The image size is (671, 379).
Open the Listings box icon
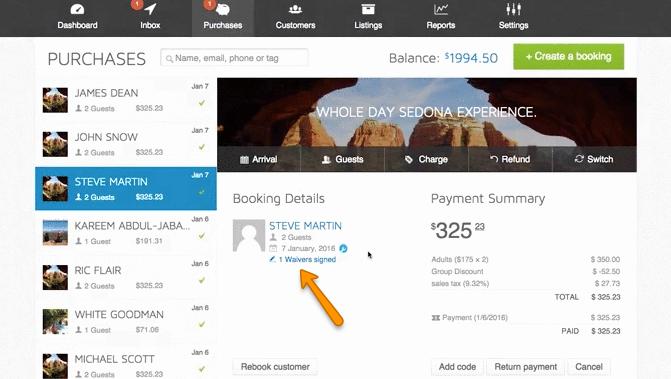368,9
